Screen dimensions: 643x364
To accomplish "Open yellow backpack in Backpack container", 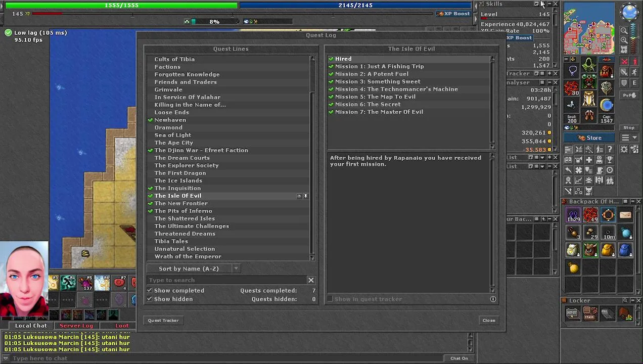I will [608, 250].
